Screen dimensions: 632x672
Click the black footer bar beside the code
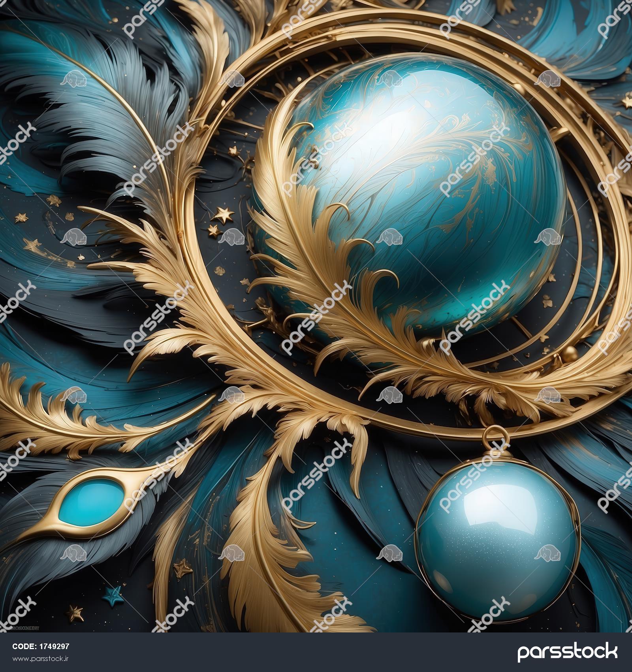[276, 652]
